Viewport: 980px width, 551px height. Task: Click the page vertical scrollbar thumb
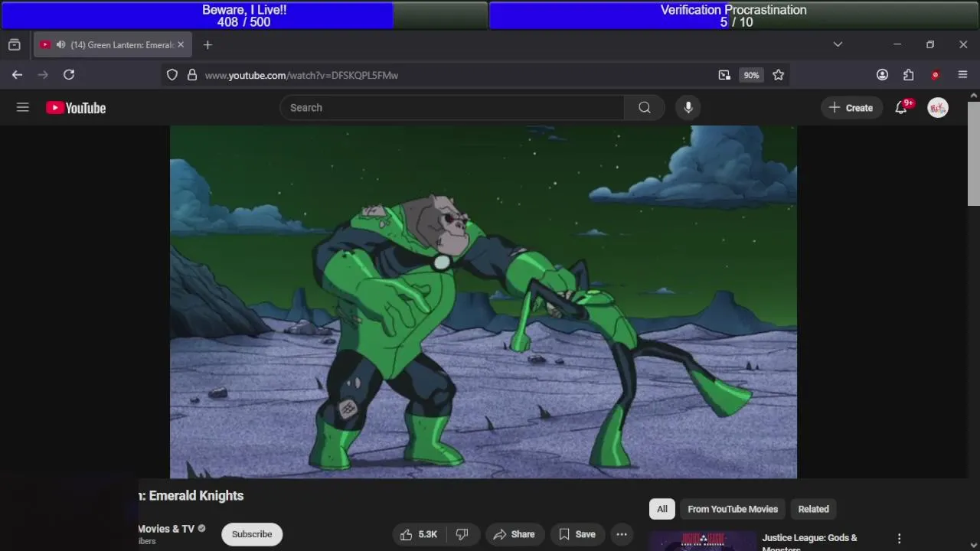[x=974, y=153]
